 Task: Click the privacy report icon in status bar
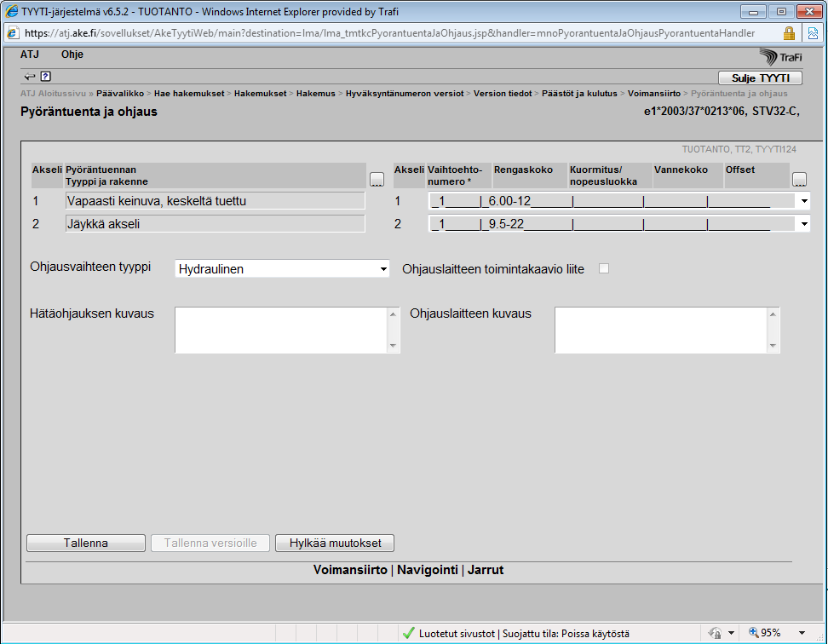pyautogui.click(x=715, y=633)
